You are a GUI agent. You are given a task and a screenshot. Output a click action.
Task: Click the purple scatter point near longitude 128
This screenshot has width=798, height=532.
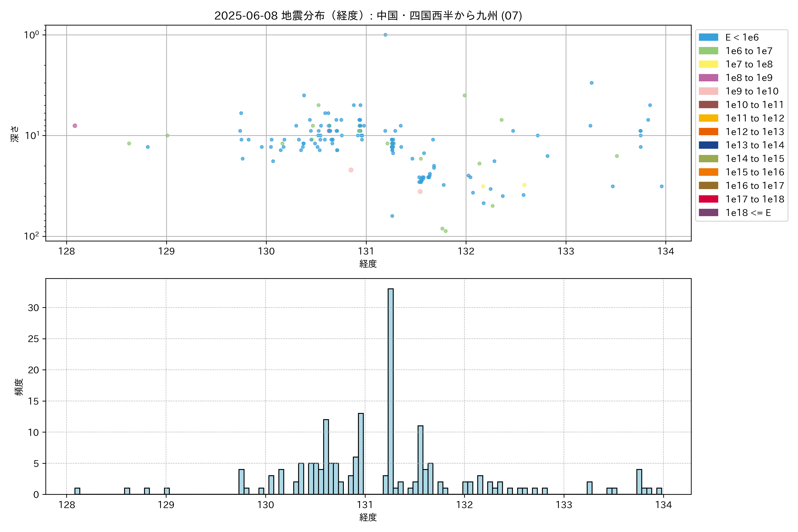point(75,126)
